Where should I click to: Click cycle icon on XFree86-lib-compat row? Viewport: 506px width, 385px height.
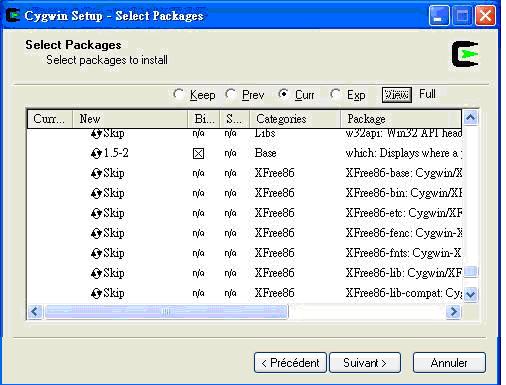96,294
